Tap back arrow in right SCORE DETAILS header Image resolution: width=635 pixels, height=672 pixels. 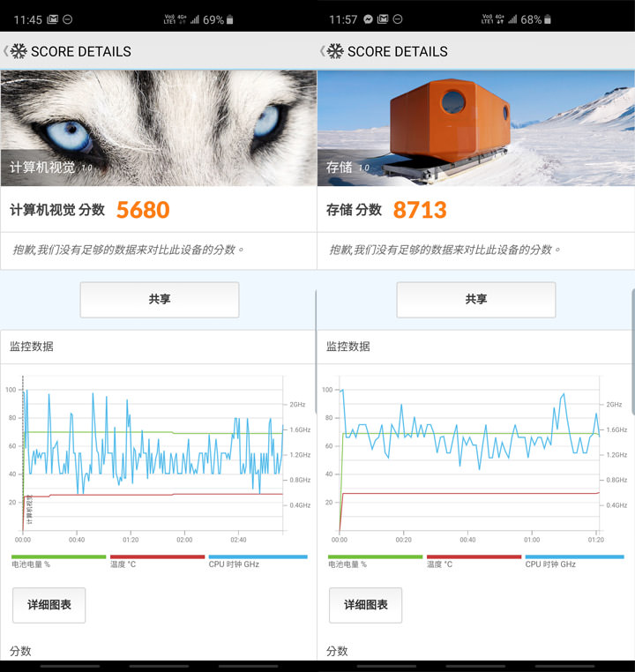322,51
